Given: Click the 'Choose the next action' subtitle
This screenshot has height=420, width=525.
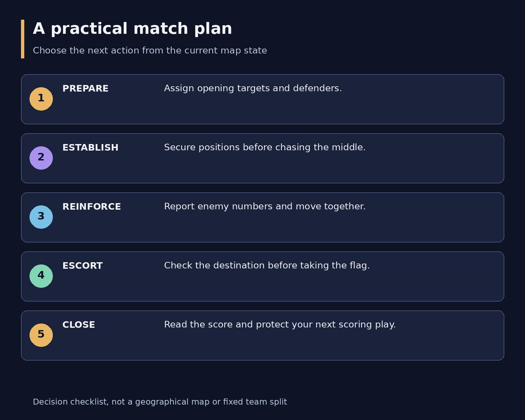Looking at the screenshot, I should [x=150, y=51].
